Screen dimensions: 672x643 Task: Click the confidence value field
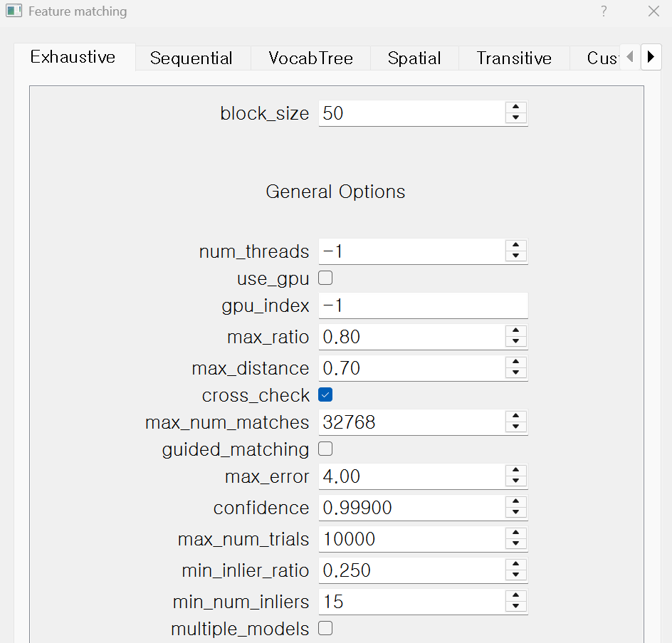pos(411,508)
